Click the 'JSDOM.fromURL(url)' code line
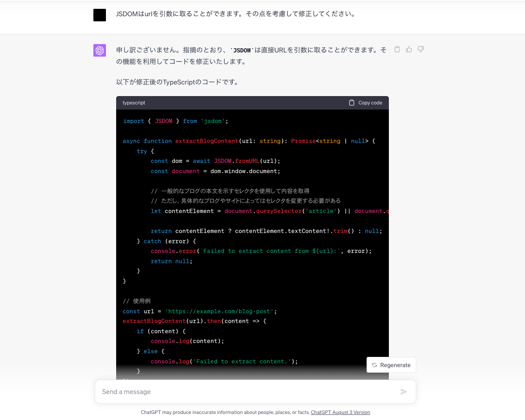Image resolution: width=525 pixels, height=420 pixels. click(x=215, y=161)
